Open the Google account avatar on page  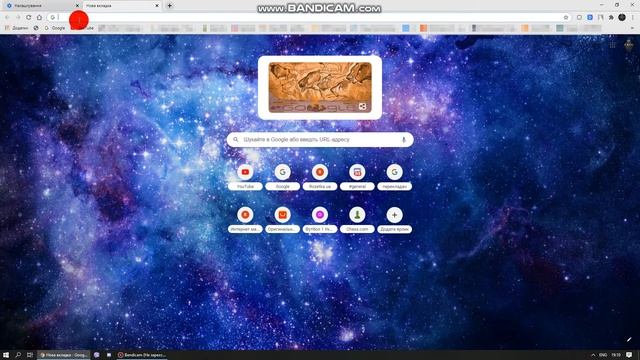(x=629, y=45)
